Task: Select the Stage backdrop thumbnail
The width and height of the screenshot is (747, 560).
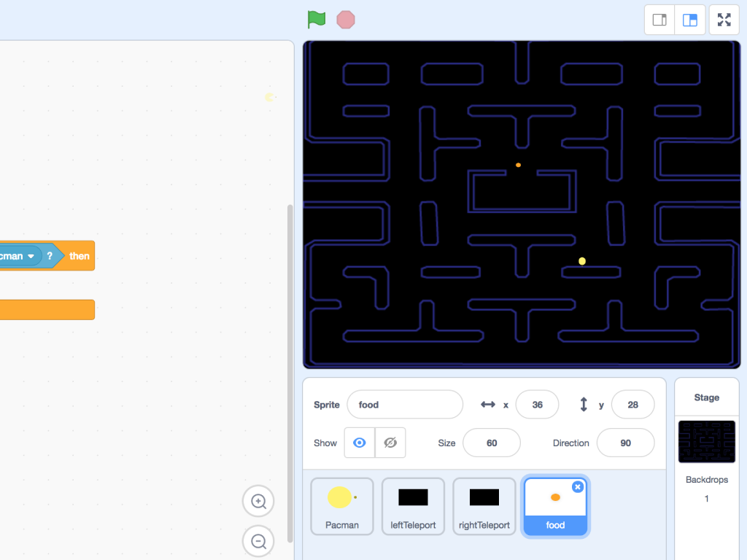Action: [706, 441]
